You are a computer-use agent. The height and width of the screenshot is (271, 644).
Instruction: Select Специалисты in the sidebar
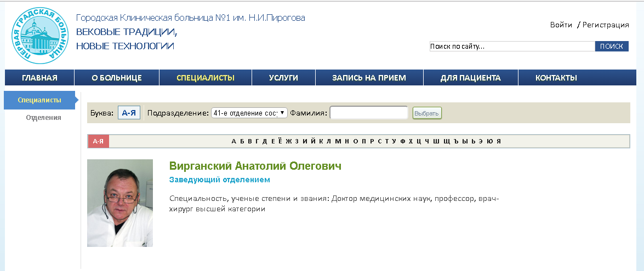tap(39, 100)
